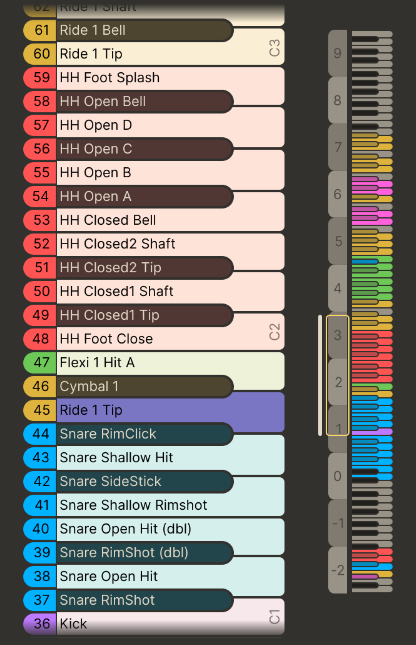416x645 pixels.
Task: Select octave -2 on keyboard overview
Action: (337, 570)
